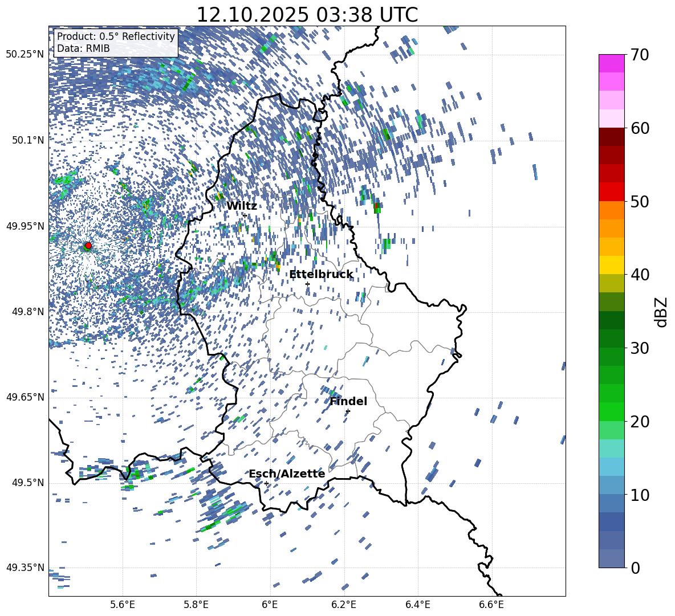675x616 pixels.
Task: Click the 6.6°E longitude label
Action: click(491, 605)
